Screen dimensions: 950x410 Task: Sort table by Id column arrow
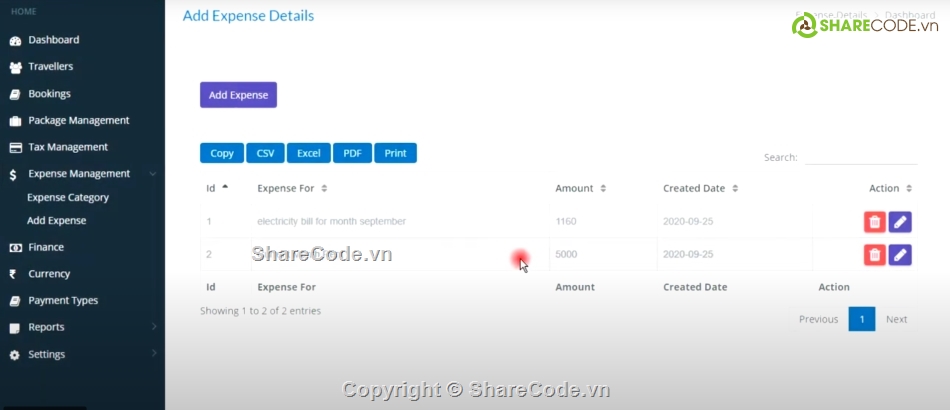coord(225,187)
